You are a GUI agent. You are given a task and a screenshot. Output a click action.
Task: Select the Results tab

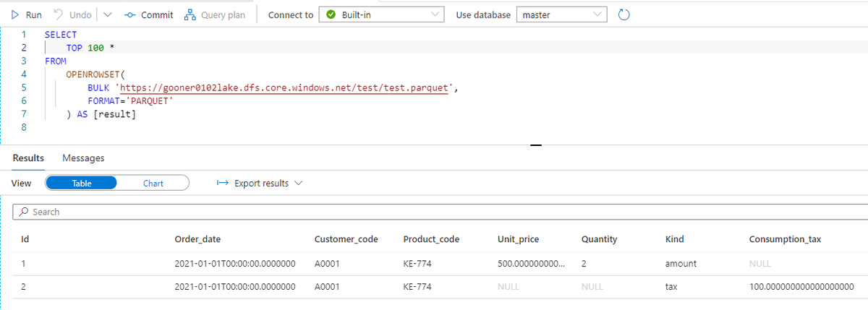pyautogui.click(x=28, y=158)
